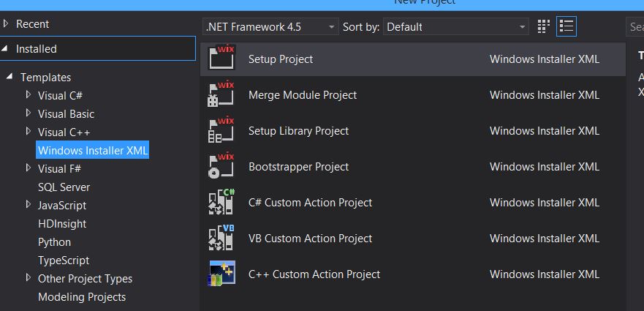Click the Setup Library Project icon

[221, 130]
